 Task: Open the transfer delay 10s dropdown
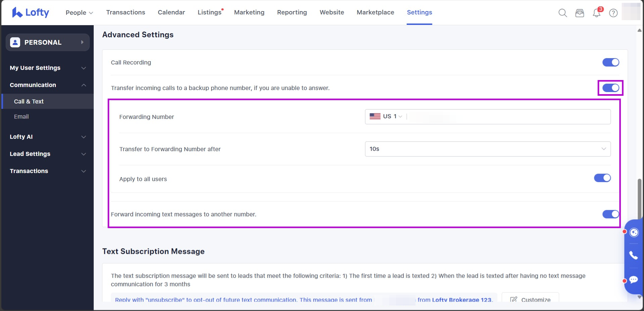pos(487,149)
